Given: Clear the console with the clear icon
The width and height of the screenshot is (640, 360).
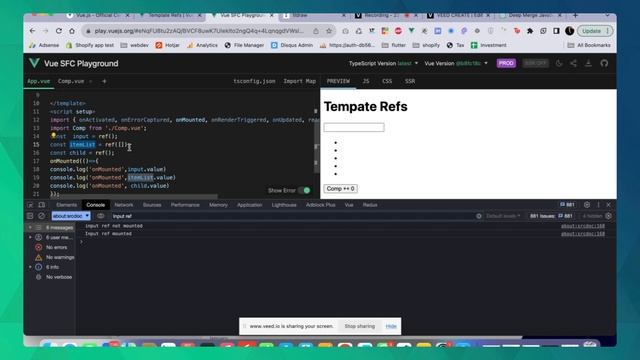Looking at the screenshot, I should (41, 216).
